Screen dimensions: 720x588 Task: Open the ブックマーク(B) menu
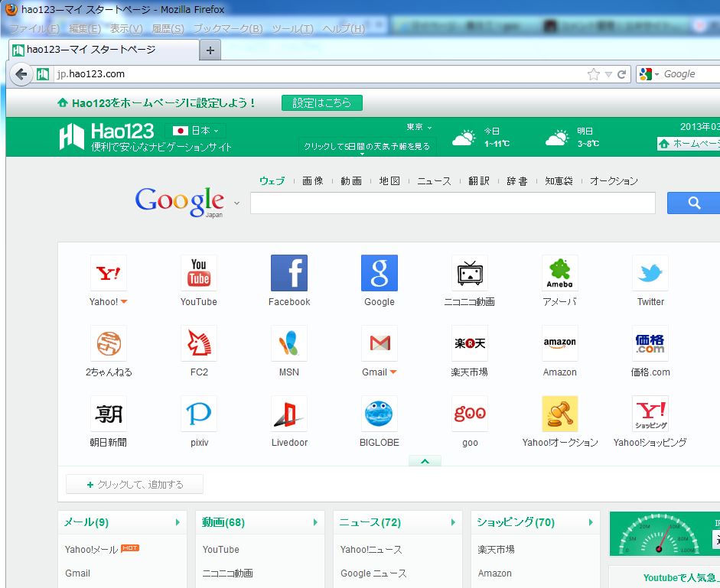(x=228, y=29)
